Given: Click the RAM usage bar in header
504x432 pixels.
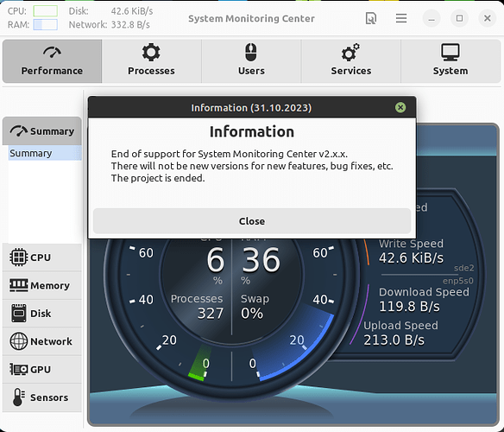Looking at the screenshot, I should click(46, 24).
